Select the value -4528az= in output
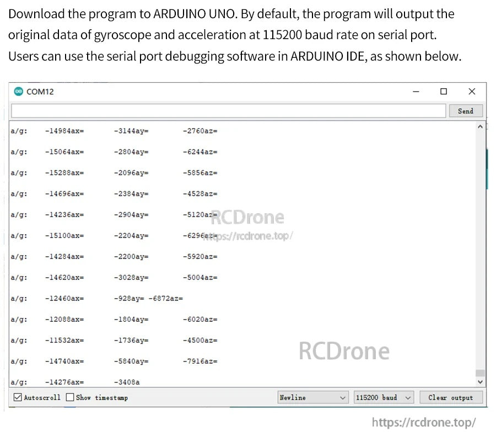 [x=200, y=193]
